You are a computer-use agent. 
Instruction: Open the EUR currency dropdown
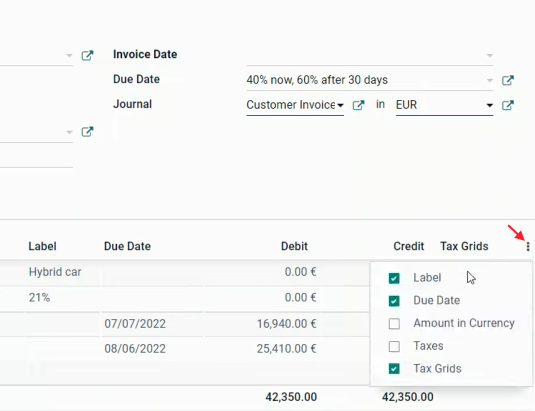[445, 105]
